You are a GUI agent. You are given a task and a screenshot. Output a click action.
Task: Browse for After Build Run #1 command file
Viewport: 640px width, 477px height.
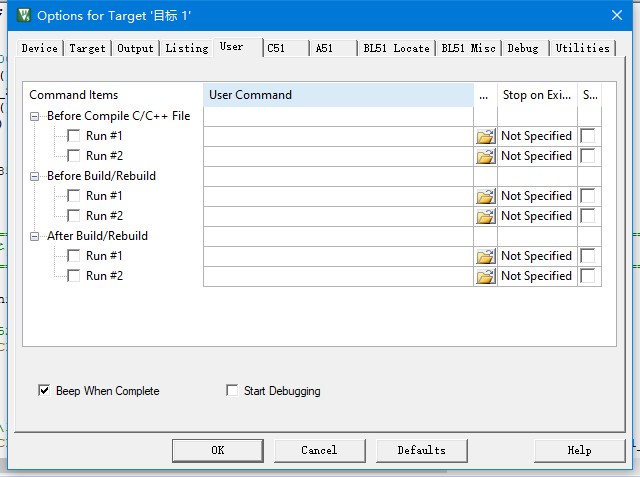click(x=485, y=256)
